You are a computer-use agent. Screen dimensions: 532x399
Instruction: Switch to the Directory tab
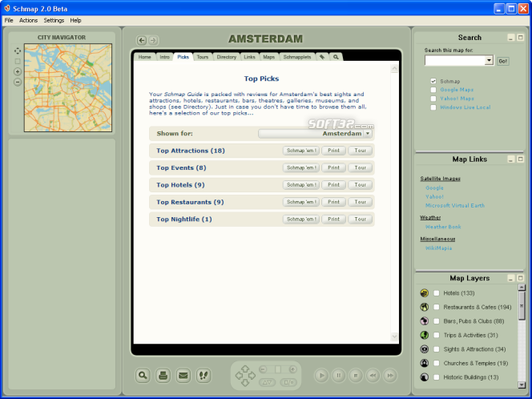pyautogui.click(x=226, y=57)
